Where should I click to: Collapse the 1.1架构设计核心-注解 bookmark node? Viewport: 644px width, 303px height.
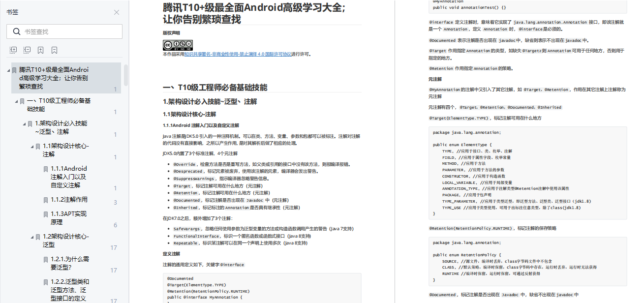tap(32, 146)
